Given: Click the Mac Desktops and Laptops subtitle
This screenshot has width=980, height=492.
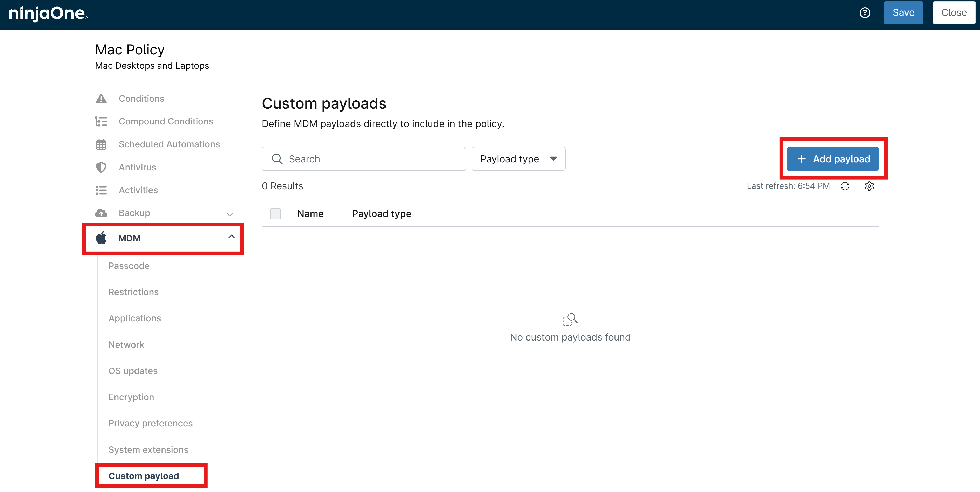Looking at the screenshot, I should click(152, 66).
